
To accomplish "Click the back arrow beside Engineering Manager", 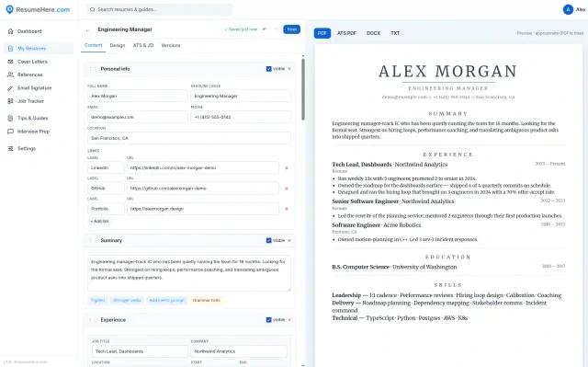I will click(88, 29).
